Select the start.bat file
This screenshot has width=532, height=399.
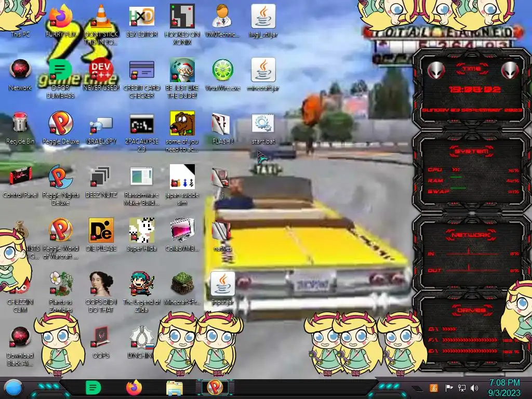pyautogui.click(x=263, y=128)
